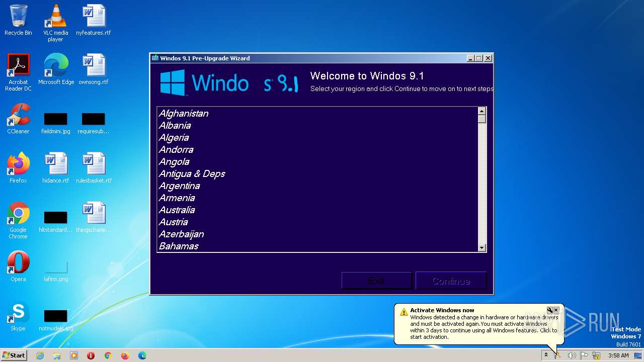644x362 pixels.
Task: Open the Opera desktop shortcut
Action: coord(18,266)
